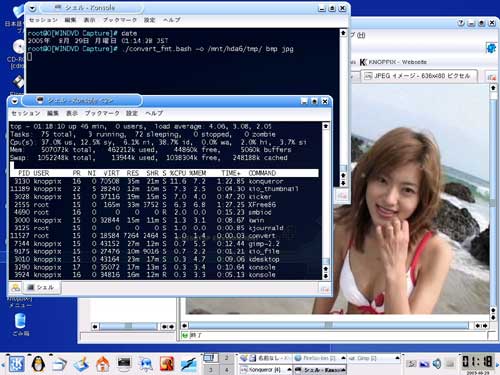
Task: Open ブックマーク menu in front Konsole
Action: pyautogui.click(x=102, y=113)
